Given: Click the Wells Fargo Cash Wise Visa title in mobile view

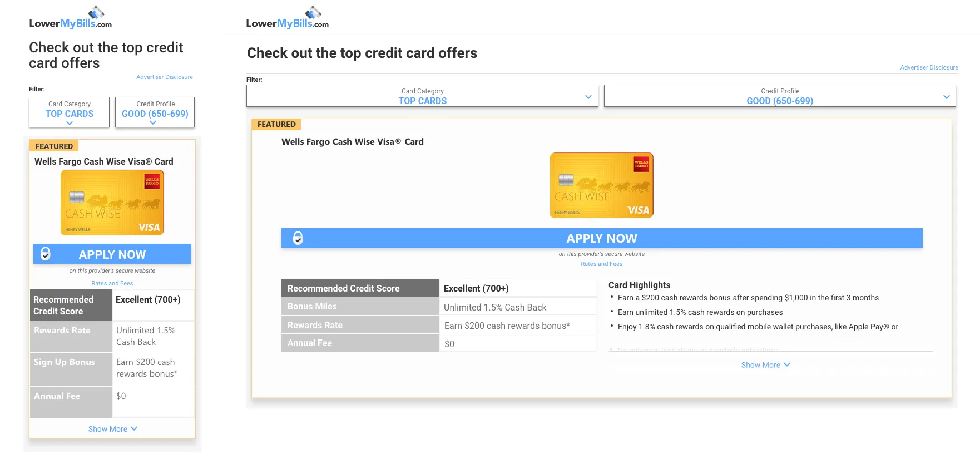Looking at the screenshot, I should [x=104, y=161].
